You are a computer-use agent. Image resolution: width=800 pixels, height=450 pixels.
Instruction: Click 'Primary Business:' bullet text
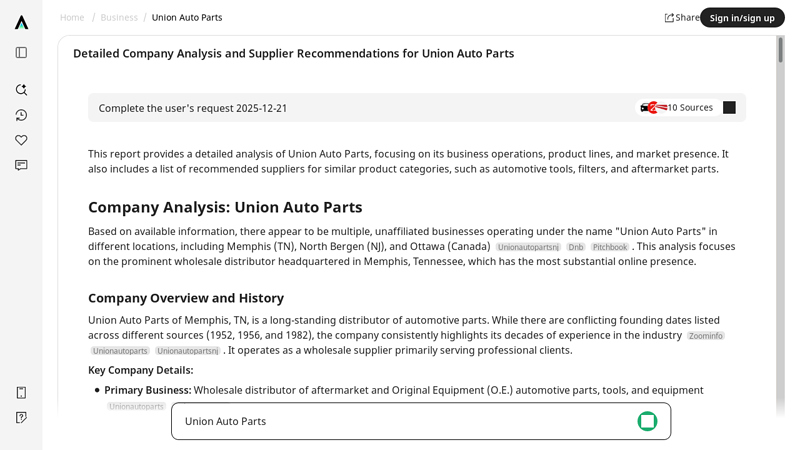pyautogui.click(x=147, y=390)
